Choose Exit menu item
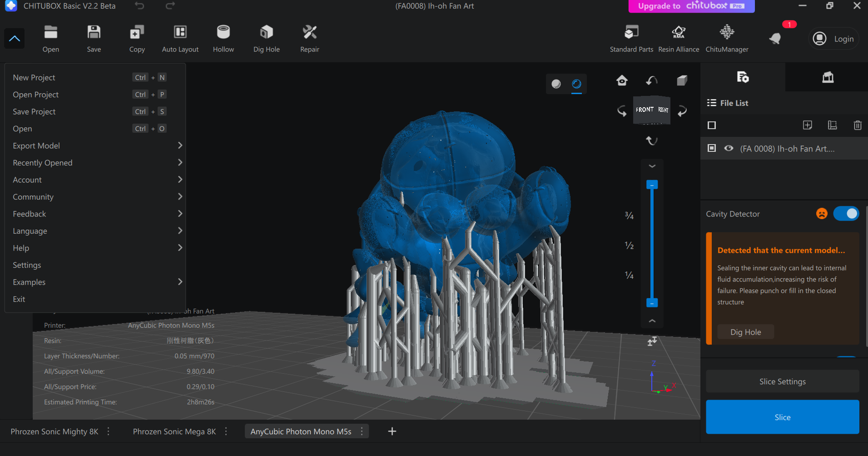 click(x=95, y=299)
